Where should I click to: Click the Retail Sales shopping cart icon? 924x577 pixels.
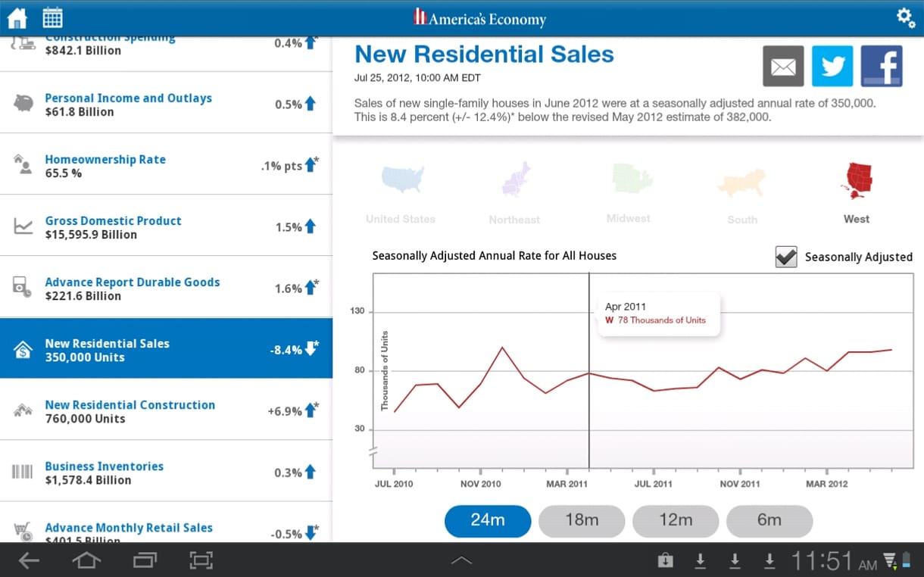pos(23,532)
